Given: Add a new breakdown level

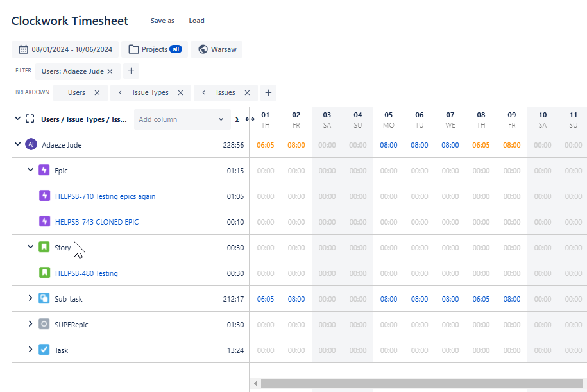Looking at the screenshot, I should tap(268, 93).
